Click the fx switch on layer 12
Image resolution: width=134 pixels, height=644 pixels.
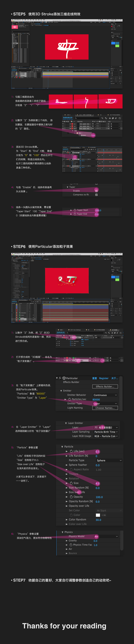click(98, 126)
